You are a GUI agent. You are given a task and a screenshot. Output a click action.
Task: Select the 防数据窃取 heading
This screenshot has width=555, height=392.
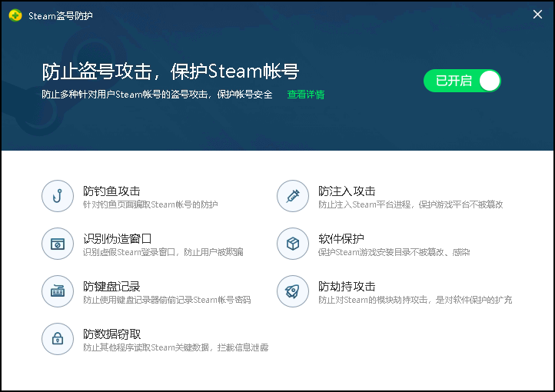coord(112,334)
